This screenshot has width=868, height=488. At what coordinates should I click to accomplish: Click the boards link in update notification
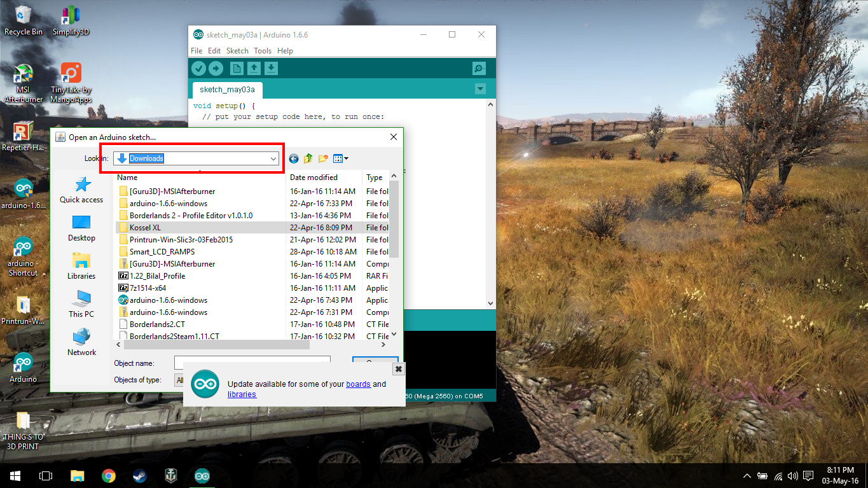pyautogui.click(x=358, y=384)
